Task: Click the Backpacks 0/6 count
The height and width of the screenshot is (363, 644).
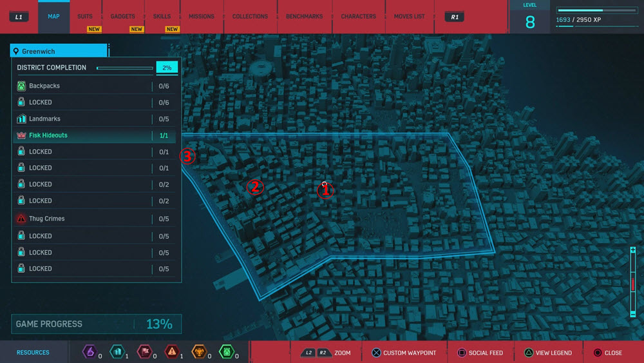Action: click(x=164, y=86)
